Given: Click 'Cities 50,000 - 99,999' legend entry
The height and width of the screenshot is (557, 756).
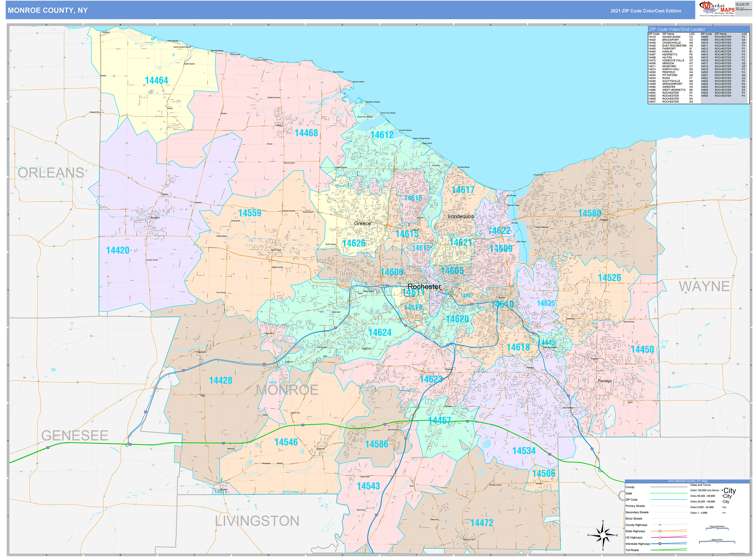Looking at the screenshot, I should pyautogui.click(x=702, y=496).
